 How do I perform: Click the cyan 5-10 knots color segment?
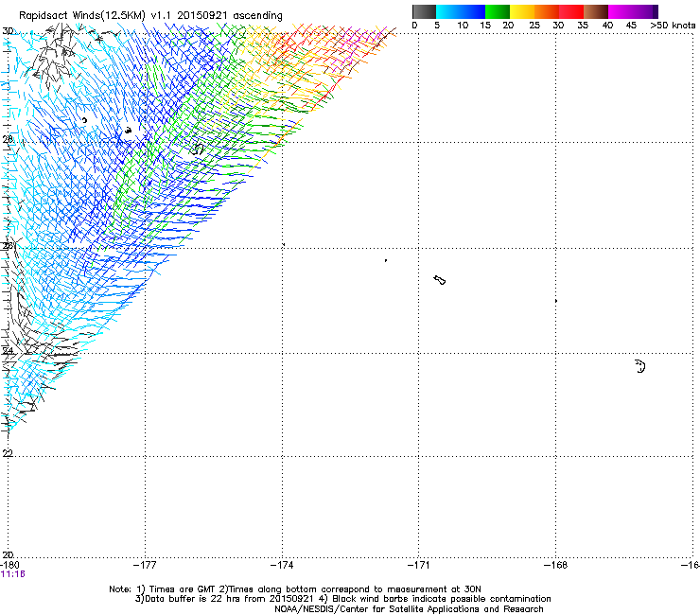tap(448, 11)
